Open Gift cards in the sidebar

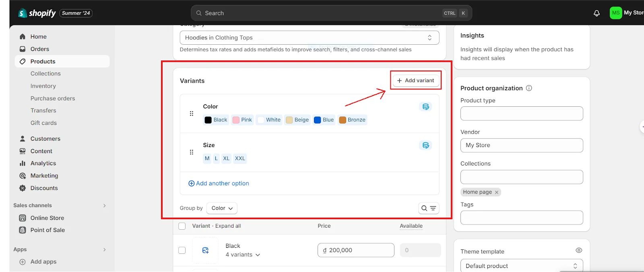pyautogui.click(x=43, y=123)
